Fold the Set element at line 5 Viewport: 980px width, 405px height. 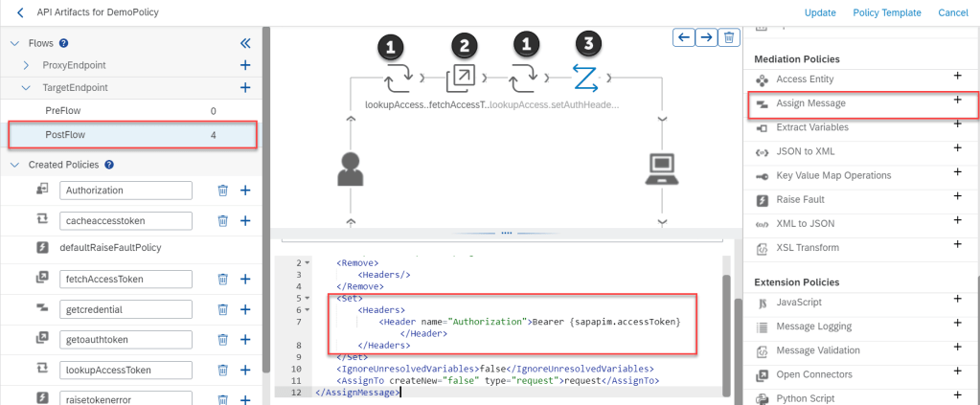pos(307,298)
